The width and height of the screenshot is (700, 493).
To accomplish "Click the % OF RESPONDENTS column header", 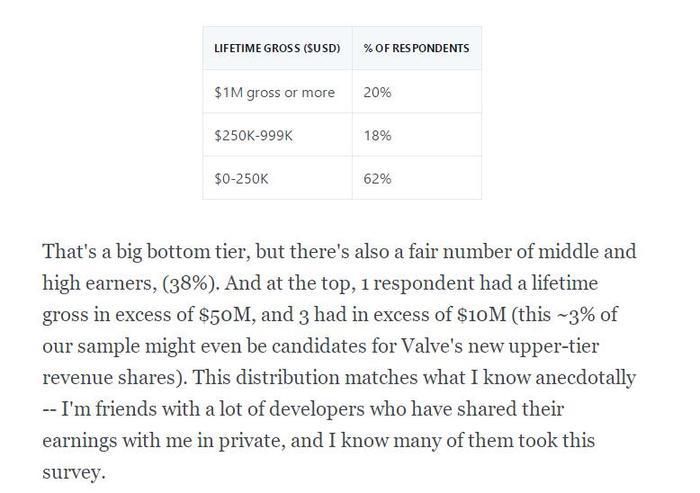I will (x=417, y=48).
